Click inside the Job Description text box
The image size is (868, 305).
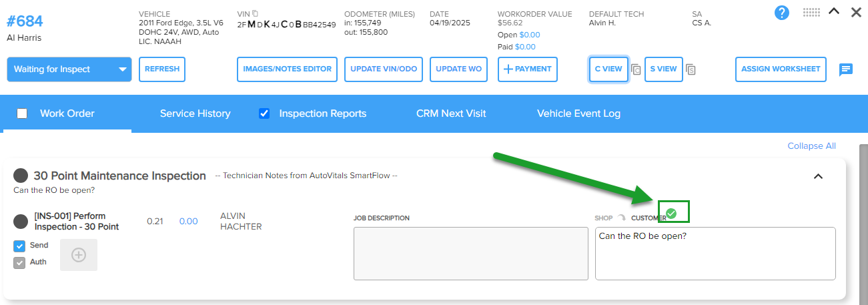pyautogui.click(x=471, y=254)
